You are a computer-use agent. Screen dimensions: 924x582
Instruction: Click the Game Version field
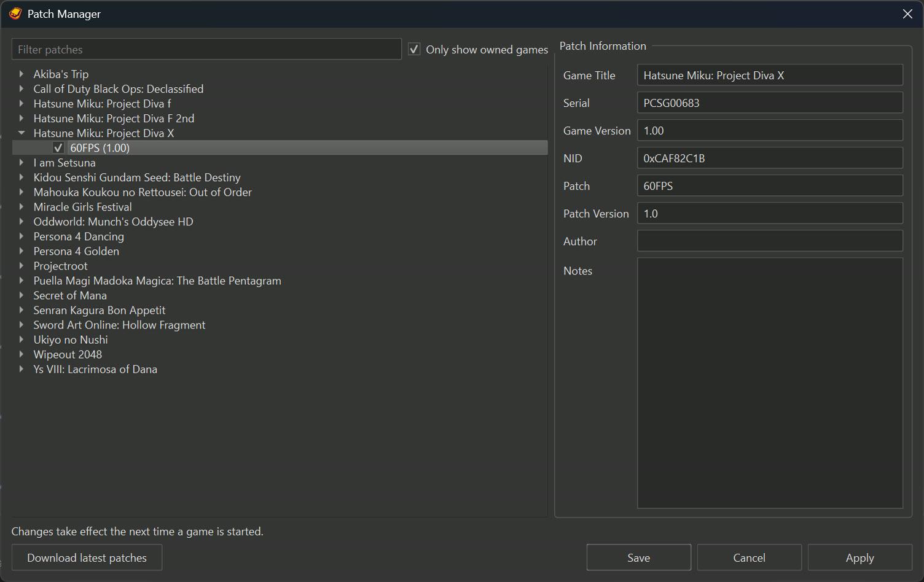(x=770, y=130)
